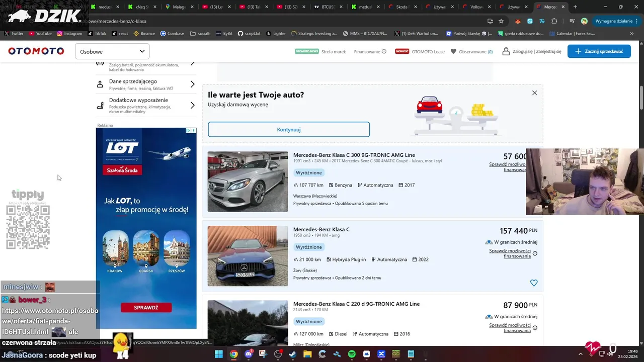Switch to the Malaga browser tab
This screenshot has height=362, width=644.
point(180,7)
